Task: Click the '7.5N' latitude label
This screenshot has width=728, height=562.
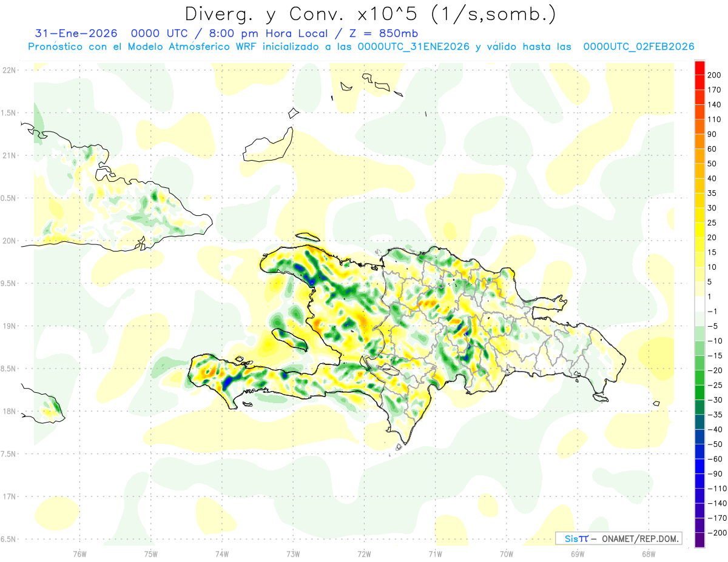Action: [8, 454]
